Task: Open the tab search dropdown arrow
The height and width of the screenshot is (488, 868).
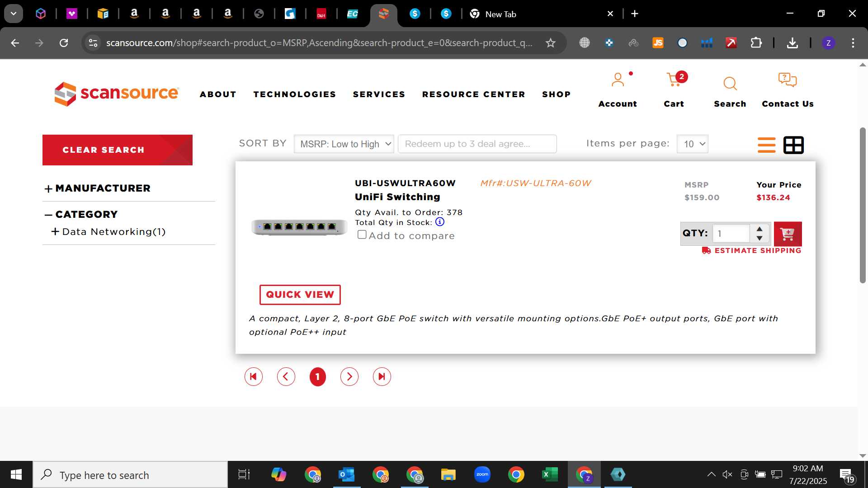Action: [x=14, y=14]
